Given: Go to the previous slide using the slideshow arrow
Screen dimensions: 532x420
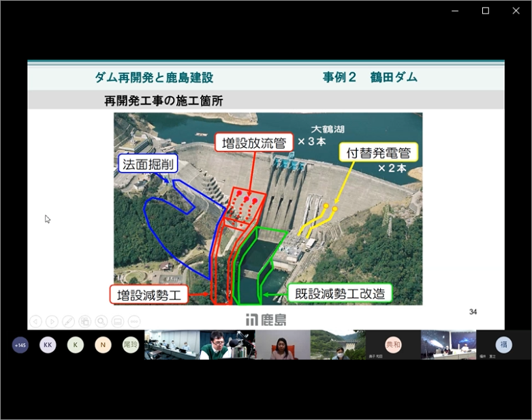Looking at the screenshot, I should [35, 320].
